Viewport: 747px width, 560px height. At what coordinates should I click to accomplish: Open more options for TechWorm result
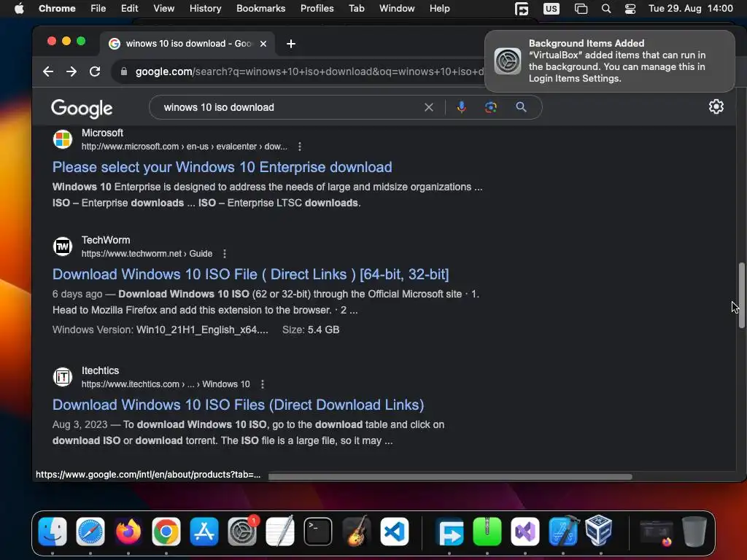click(x=225, y=254)
